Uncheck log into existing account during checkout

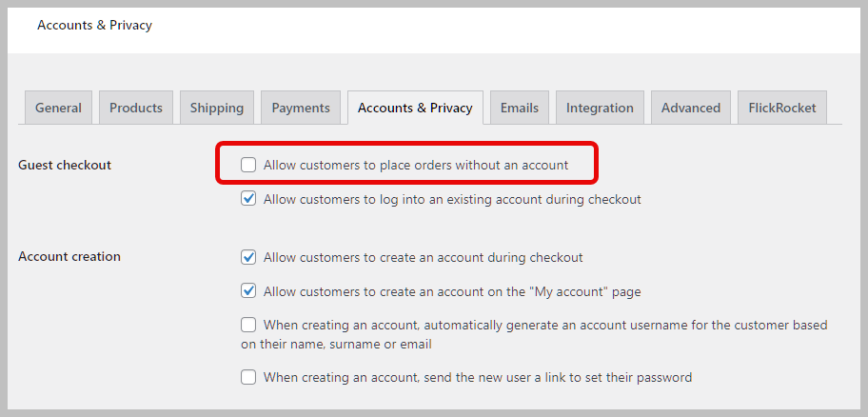(248, 200)
